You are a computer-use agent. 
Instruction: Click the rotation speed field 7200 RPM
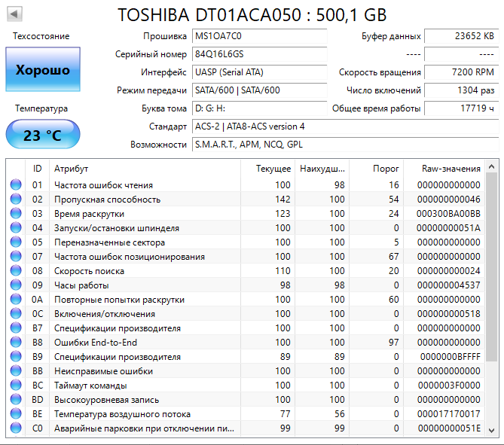tap(462, 72)
